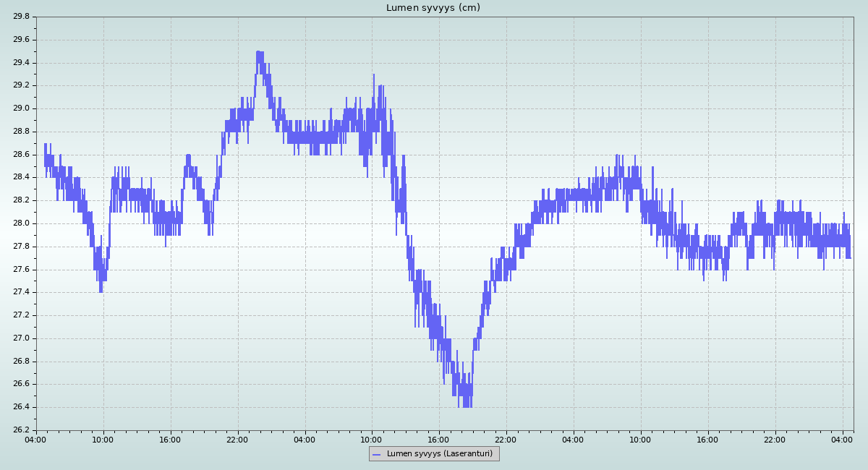Click the first 16:00 time label
The width and height of the screenshot is (868, 470).
coord(170,439)
